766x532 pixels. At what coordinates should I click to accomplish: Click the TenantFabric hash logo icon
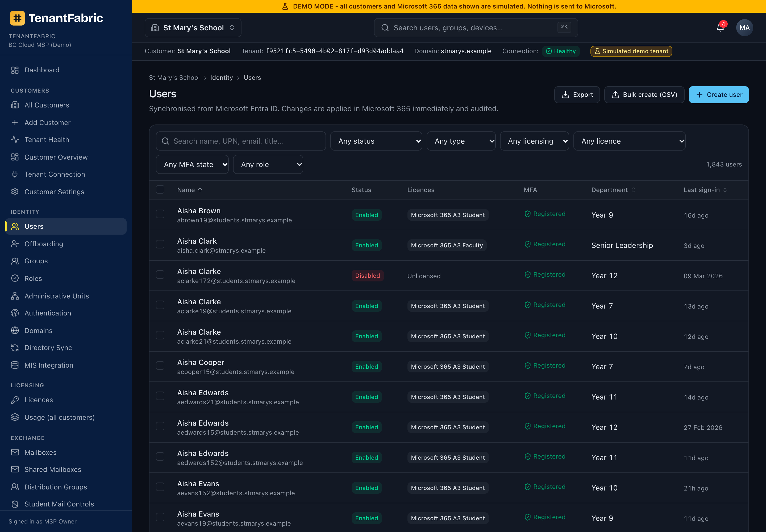coord(17,18)
